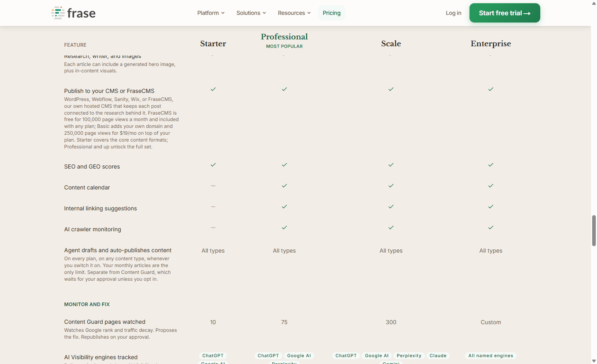Click Enterprise checkmark for AI crawler monitoring
Viewport: 597px width, 364px height.
(491, 228)
